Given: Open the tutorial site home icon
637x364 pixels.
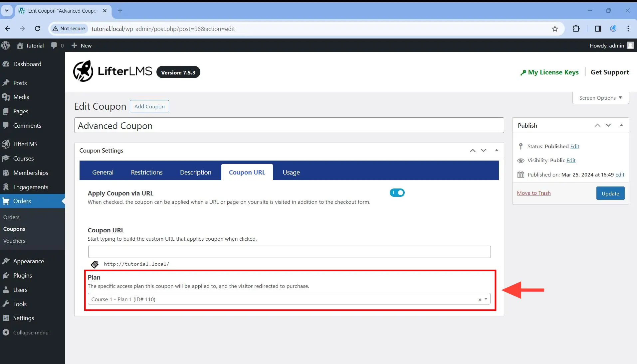Looking at the screenshot, I should coord(20,46).
